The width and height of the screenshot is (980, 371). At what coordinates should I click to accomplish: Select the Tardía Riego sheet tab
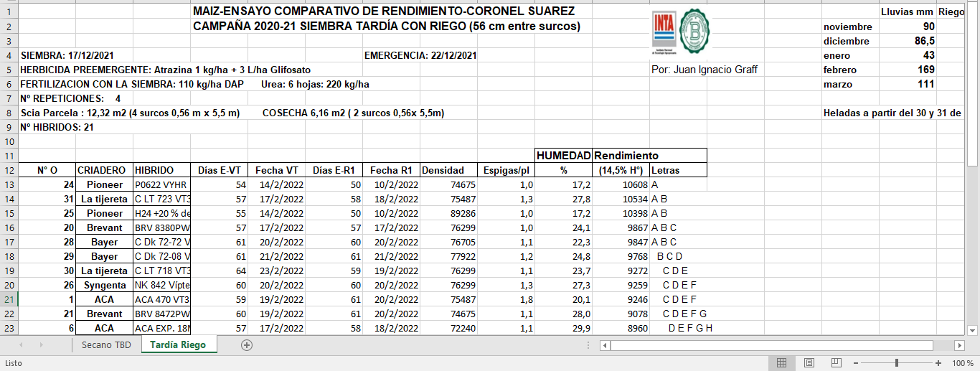click(x=178, y=345)
